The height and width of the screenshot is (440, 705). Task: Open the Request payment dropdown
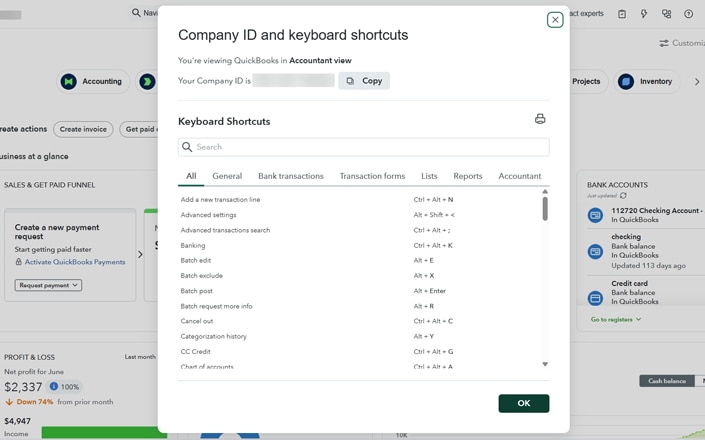click(48, 285)
